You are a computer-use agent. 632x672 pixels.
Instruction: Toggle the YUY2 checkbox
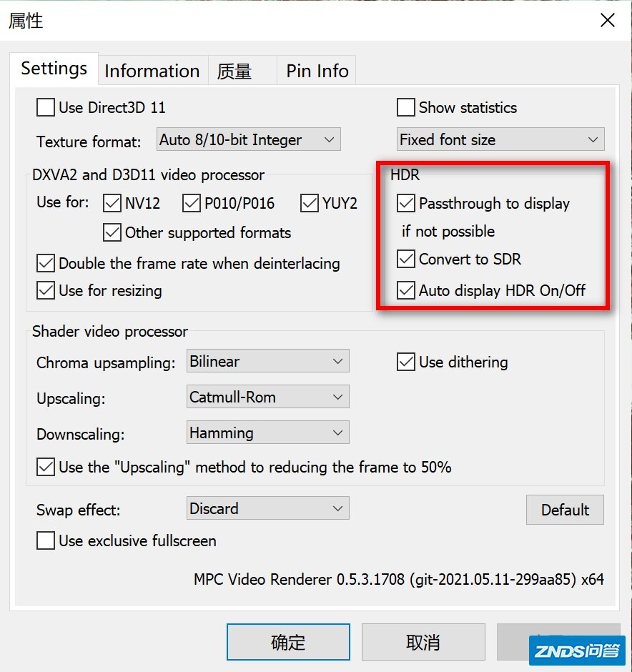tap(310, 203)
